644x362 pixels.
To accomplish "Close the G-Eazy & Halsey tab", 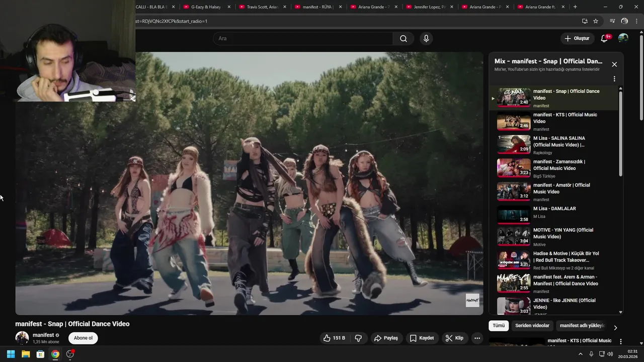I will point(229,7).
